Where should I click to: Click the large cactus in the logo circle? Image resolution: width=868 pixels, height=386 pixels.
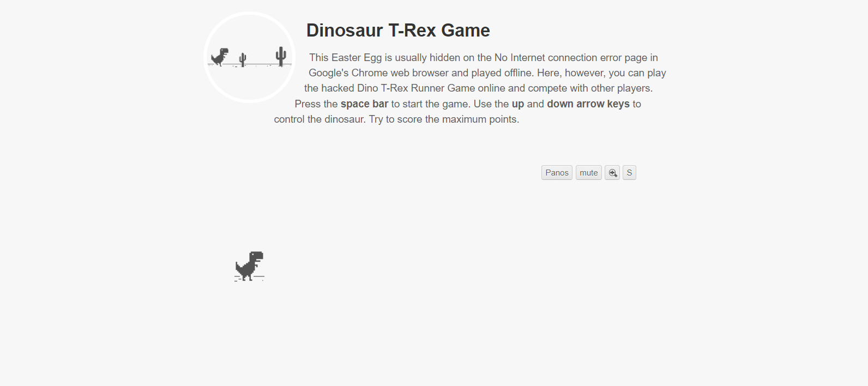click(279, 55)
